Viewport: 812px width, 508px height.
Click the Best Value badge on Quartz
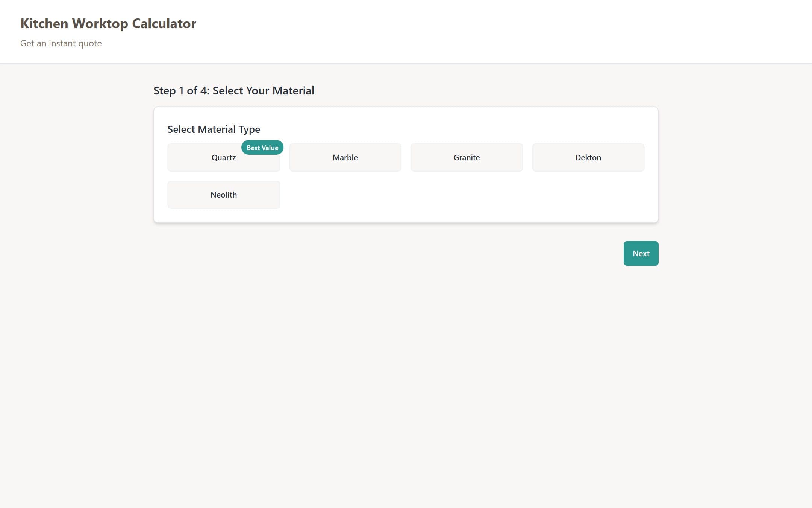[262, 148]
